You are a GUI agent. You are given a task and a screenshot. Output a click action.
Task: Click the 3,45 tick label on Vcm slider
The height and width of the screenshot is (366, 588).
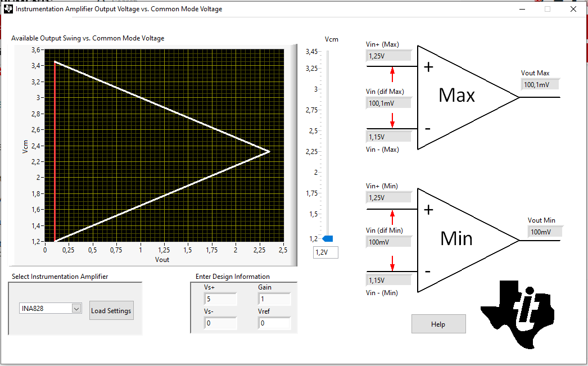[x=311, y=52]
